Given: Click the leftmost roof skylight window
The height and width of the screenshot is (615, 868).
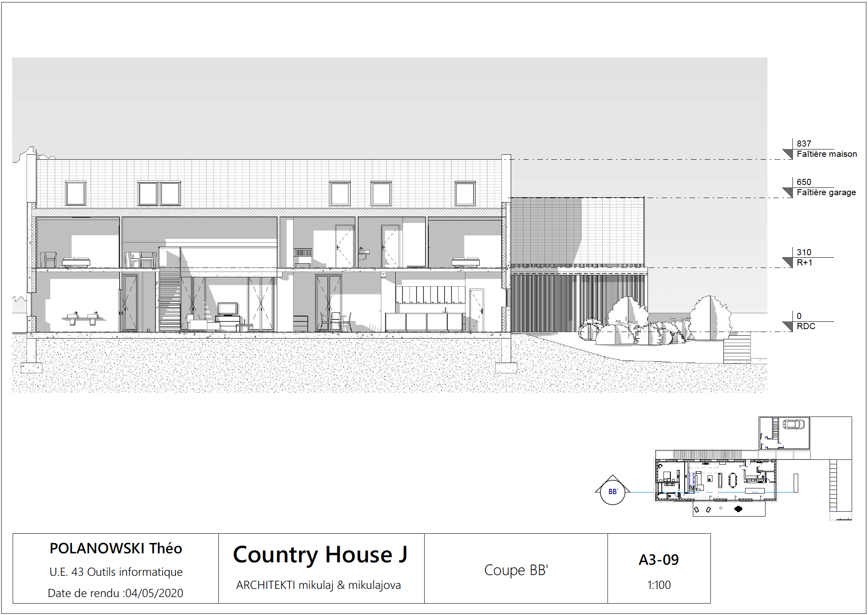Looking at the screenshot, I should coord(76,194).
